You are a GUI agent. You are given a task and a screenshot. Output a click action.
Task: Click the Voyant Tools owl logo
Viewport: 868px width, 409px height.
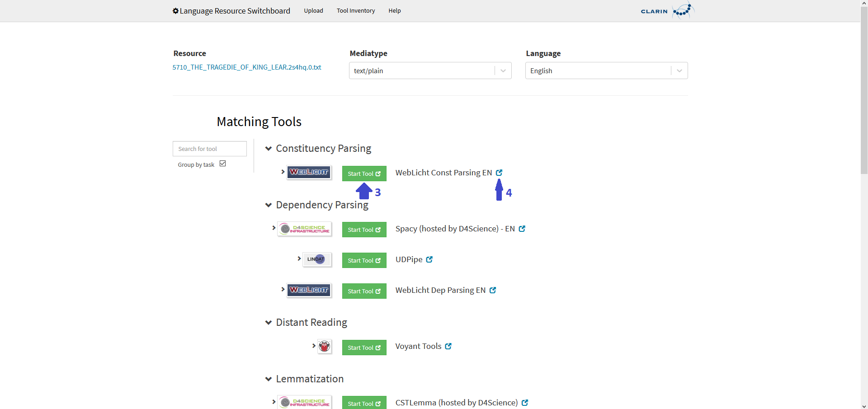(325, 346)
